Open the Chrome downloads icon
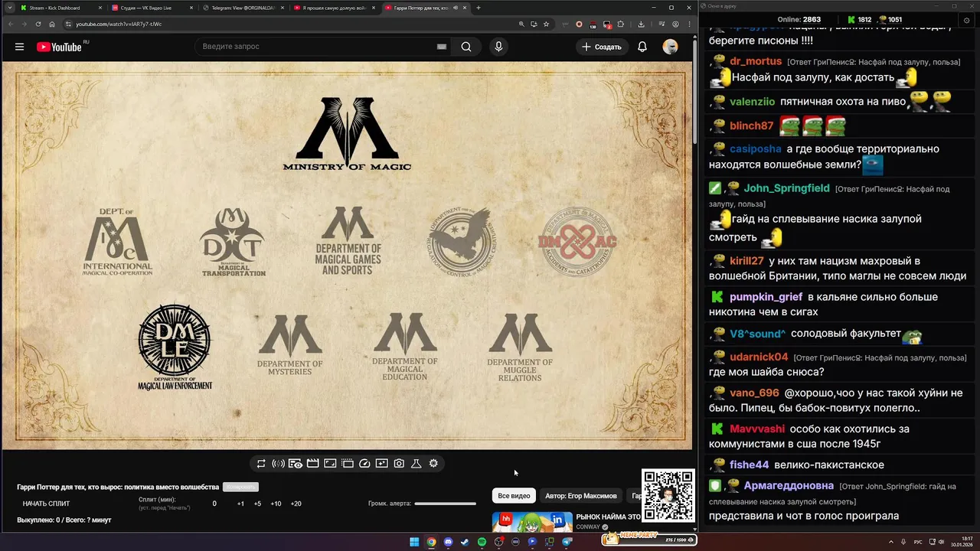Viewport: 980px width, 551px height. coord(642,24)
